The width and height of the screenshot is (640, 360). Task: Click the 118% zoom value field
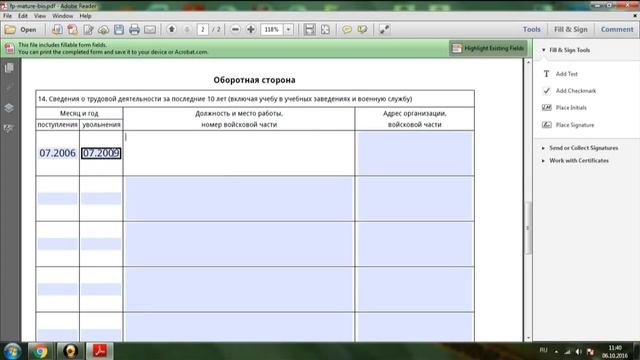[272, 29]
